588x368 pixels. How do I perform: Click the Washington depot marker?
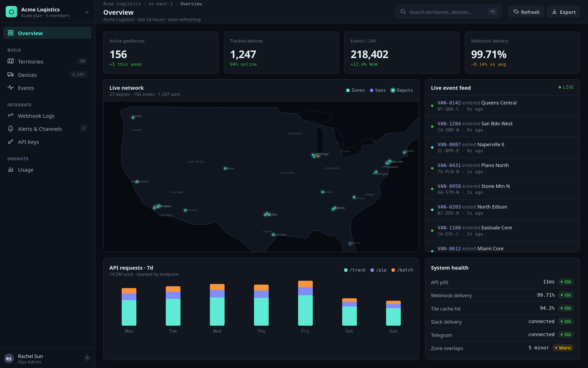point(376,172)
